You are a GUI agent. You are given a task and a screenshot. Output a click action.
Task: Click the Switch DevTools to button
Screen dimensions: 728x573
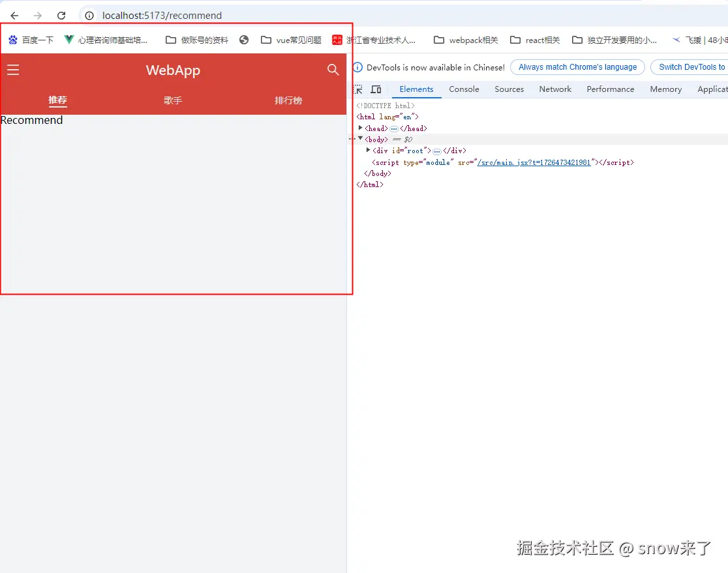[690, 67]
